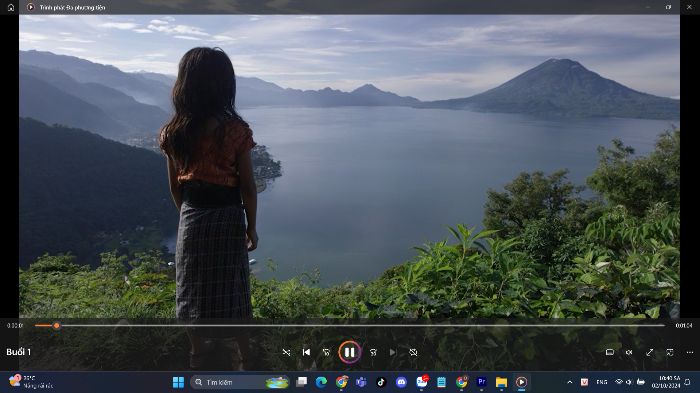This screenshot has width=700, height=393.
Task: Toggle the repeat mode icon
Action: coord(413,352)
